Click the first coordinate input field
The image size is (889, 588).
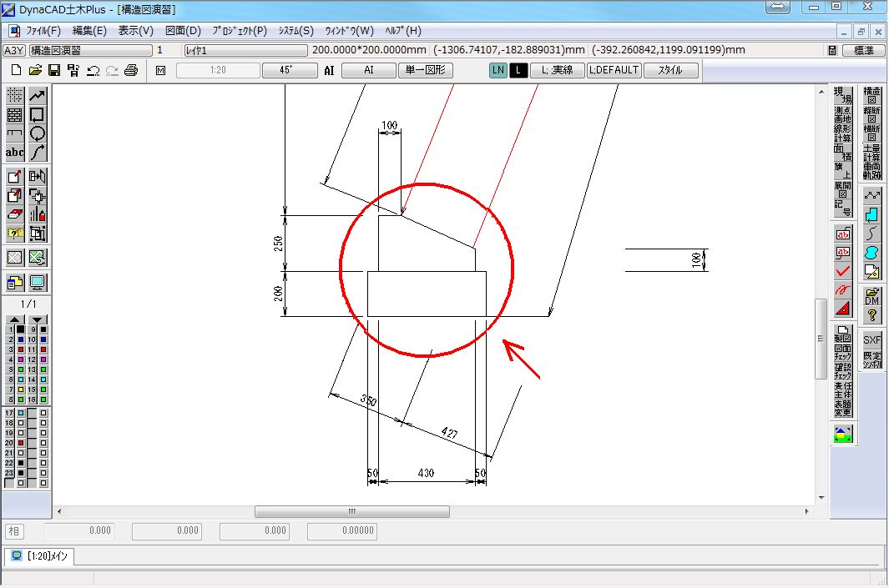tap(79, 531)
